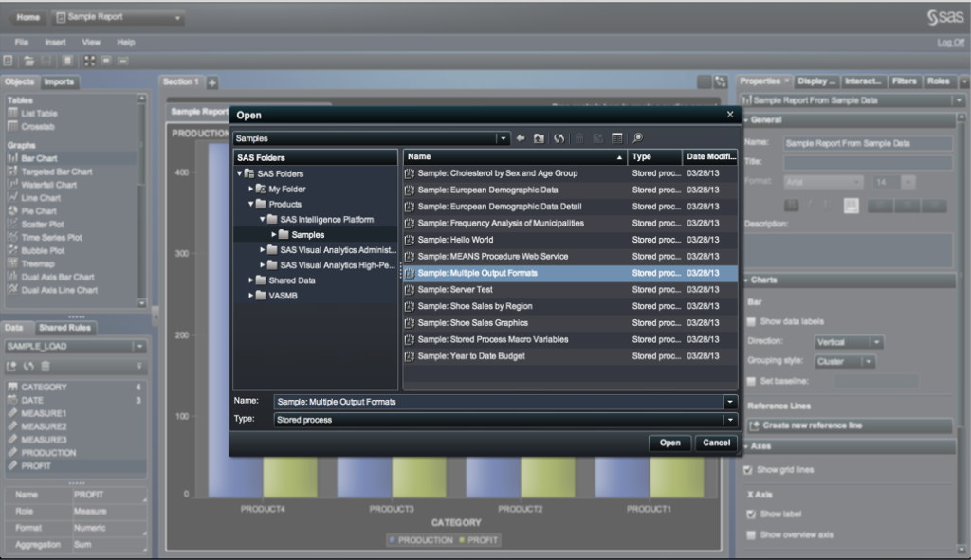Click the refresh icon under SAMPLE_LOAD data source
The width and height of the screenshot is (971, 560).
click(28, 367)
